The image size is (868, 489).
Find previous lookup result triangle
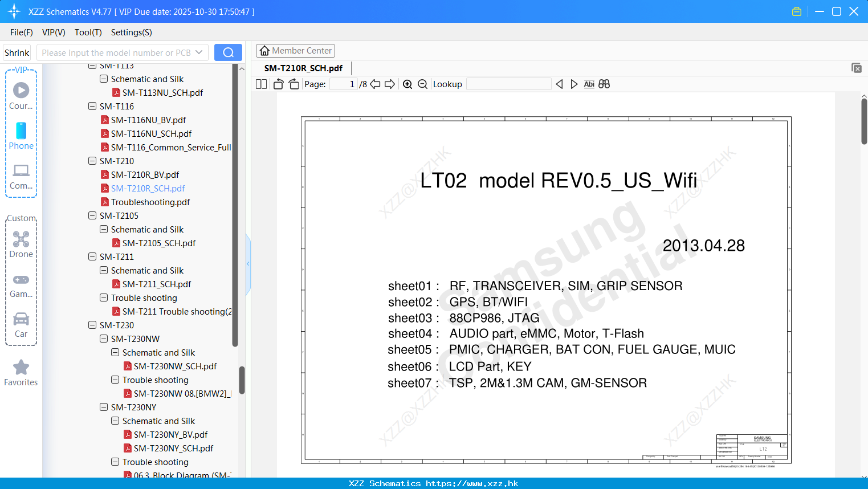(x=559, y=84)
